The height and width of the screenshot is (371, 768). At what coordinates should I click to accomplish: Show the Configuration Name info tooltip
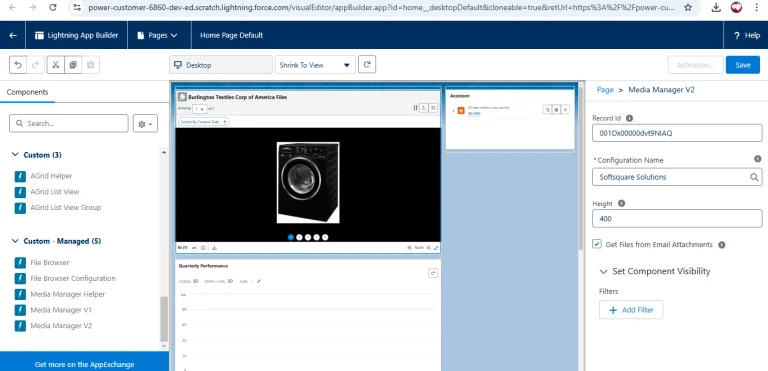(758, 159)
